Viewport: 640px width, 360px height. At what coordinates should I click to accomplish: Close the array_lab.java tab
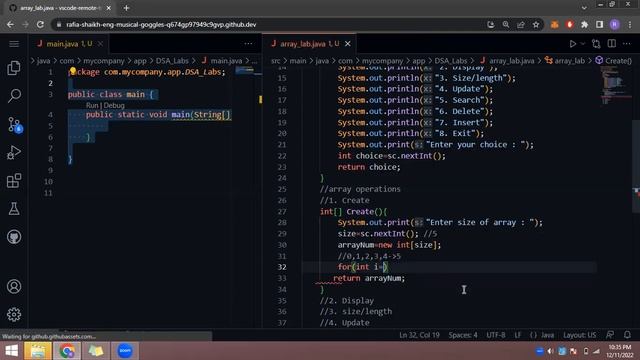click(348, 44)
